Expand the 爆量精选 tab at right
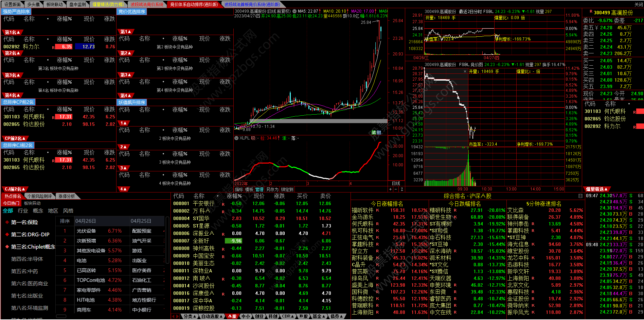This screenshot has height=320, width=644. 597,189
